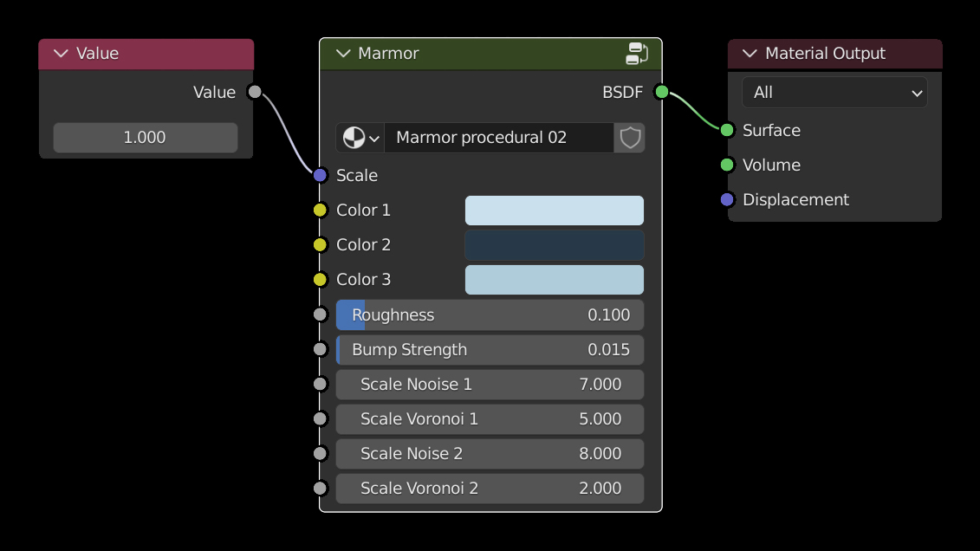This screenshot has height=551, width=980.
Task: Click the Bump Strength slider
Action: (x=490, y=350)
